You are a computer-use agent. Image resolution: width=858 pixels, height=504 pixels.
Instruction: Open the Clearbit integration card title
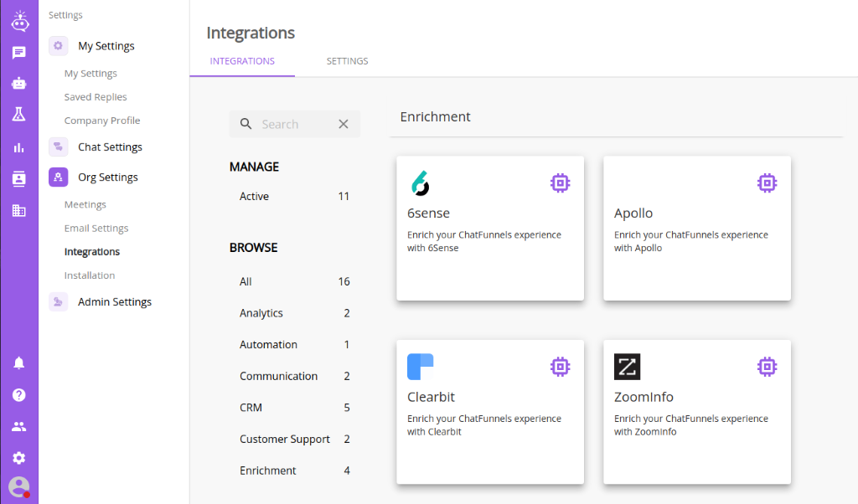pos(431,397)
